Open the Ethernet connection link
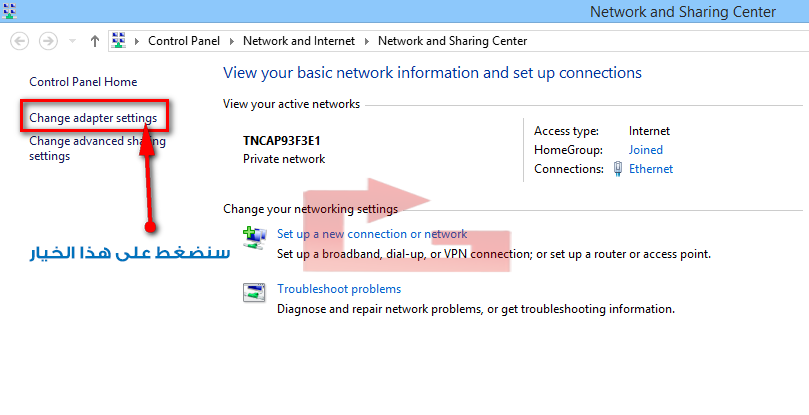809x415 pixels. [650, 169]
